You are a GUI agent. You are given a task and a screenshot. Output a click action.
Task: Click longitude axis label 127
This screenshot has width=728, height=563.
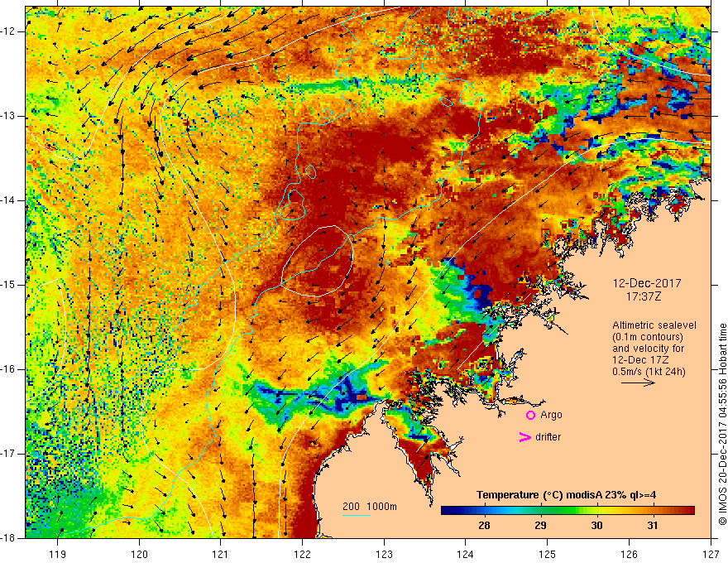pos(711,554)
